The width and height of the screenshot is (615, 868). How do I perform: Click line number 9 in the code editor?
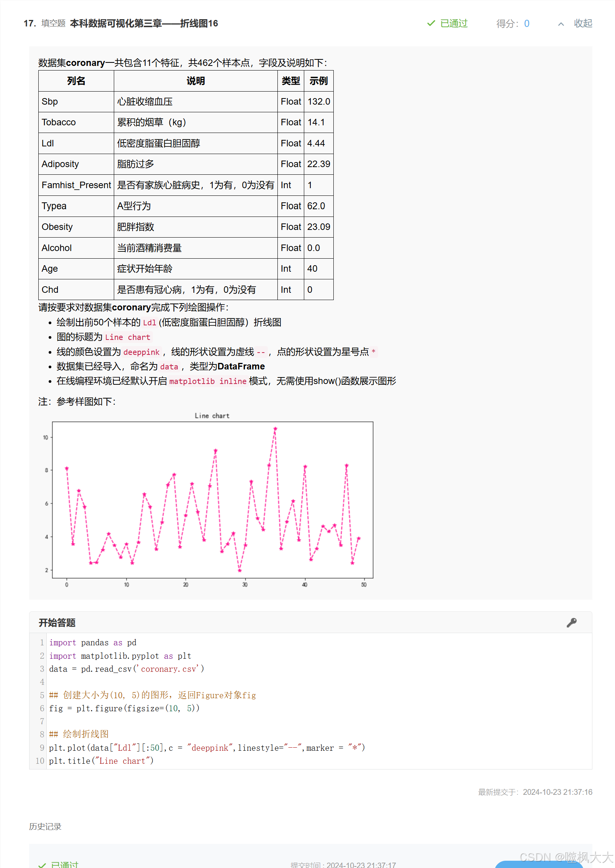click(x=41, y=748)
